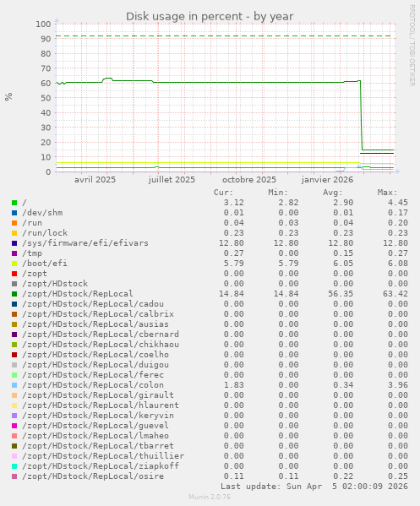Viewport: 420px width, 506px height.
Task: Click the RepLocal/cbernard legend entry
Action: pyautogui.click(x=101, y=335)
